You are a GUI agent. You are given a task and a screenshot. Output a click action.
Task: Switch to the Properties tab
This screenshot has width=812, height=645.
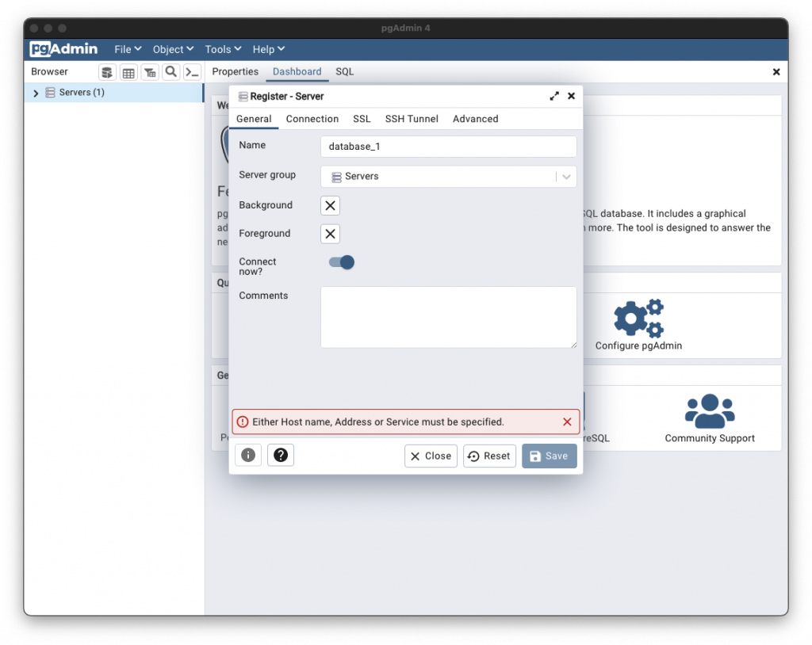235,72
